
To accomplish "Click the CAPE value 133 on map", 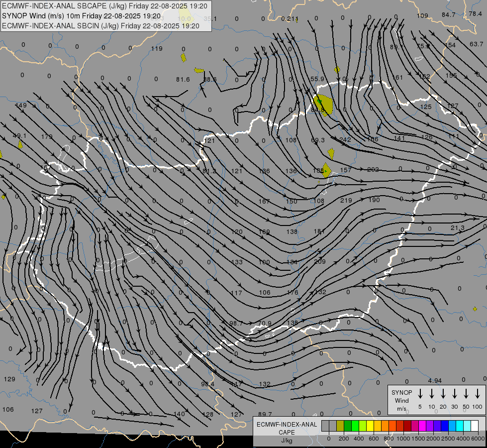I will [237, 262].
